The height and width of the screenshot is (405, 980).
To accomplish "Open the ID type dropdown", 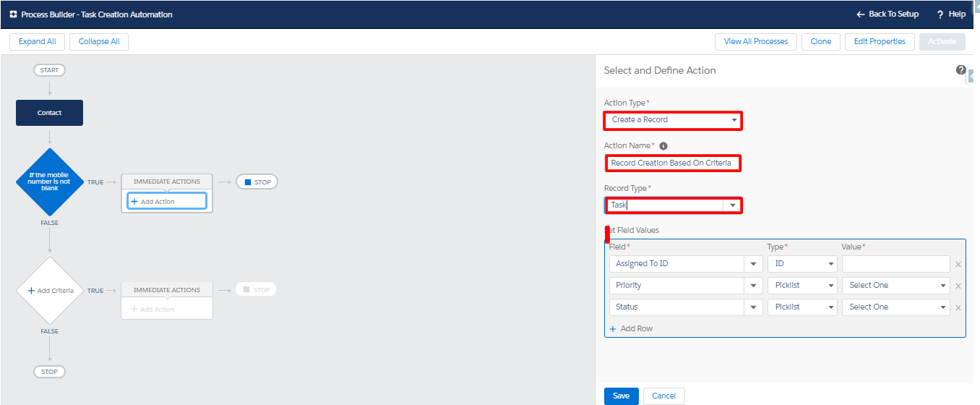I will (802, 264).
